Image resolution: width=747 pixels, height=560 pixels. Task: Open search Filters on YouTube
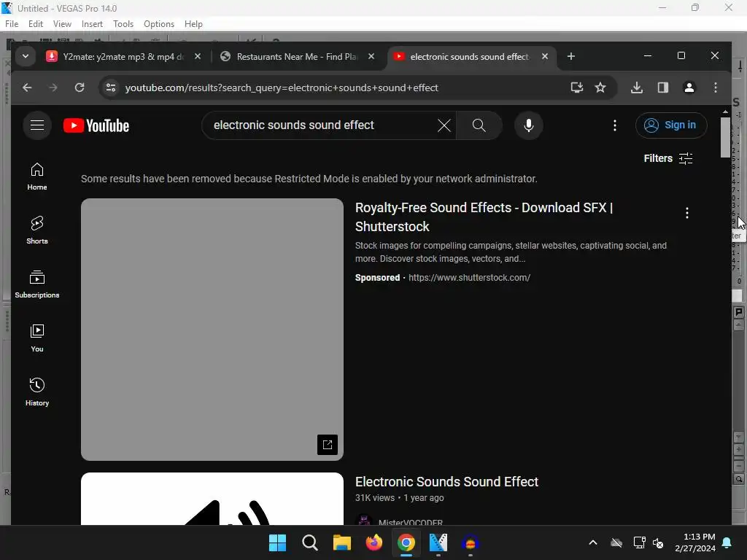click(x=668, y=158)
